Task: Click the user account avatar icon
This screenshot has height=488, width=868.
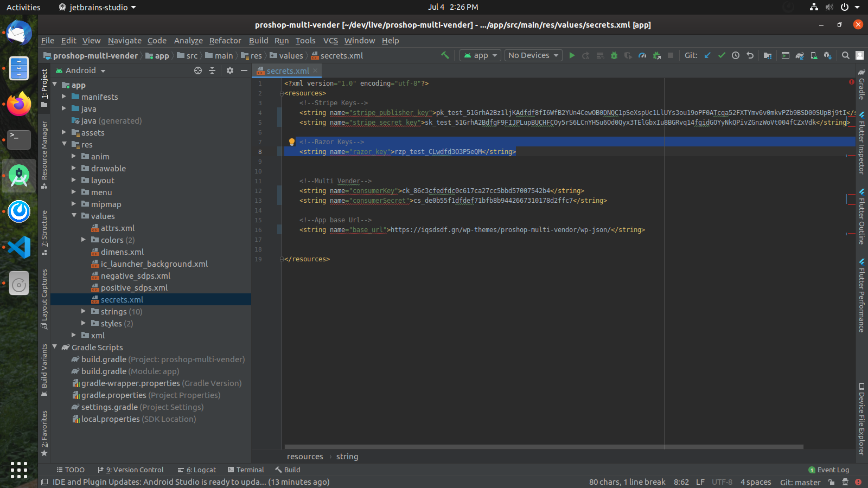Action: (x=860, y=55)
